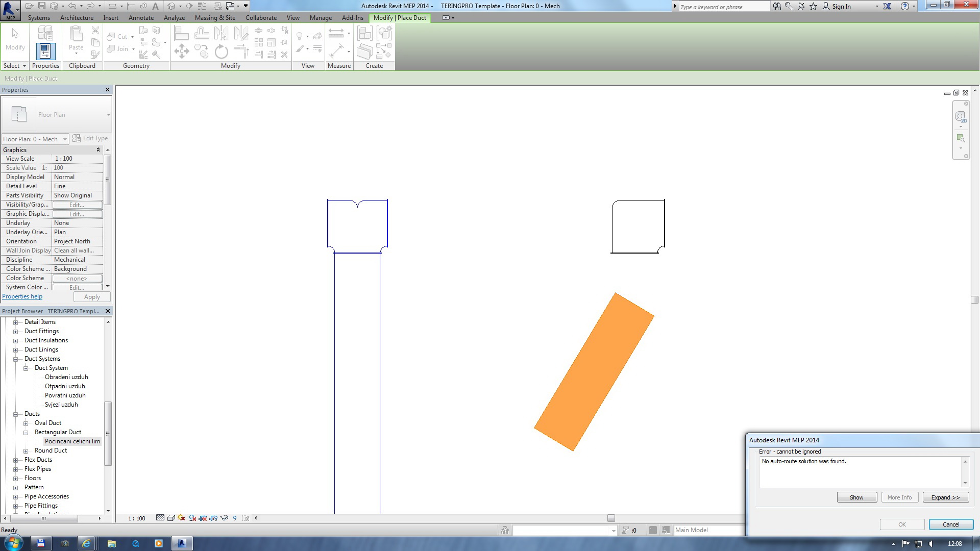Open the Manage ribbon tab
Image resolution: width=980 pixels, height=551 pixels.
point(321,18)
